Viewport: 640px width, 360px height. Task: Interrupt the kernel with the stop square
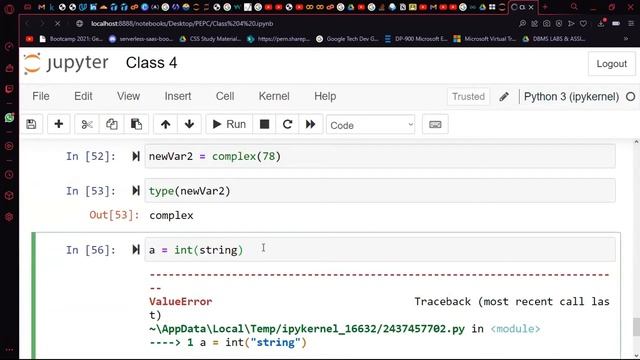(x=264, y=124)
